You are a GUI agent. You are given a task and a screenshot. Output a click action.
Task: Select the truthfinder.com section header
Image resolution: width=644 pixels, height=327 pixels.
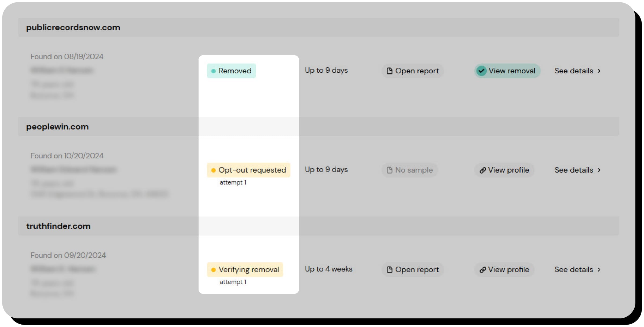pyautogui.click(x=319, y=226)
